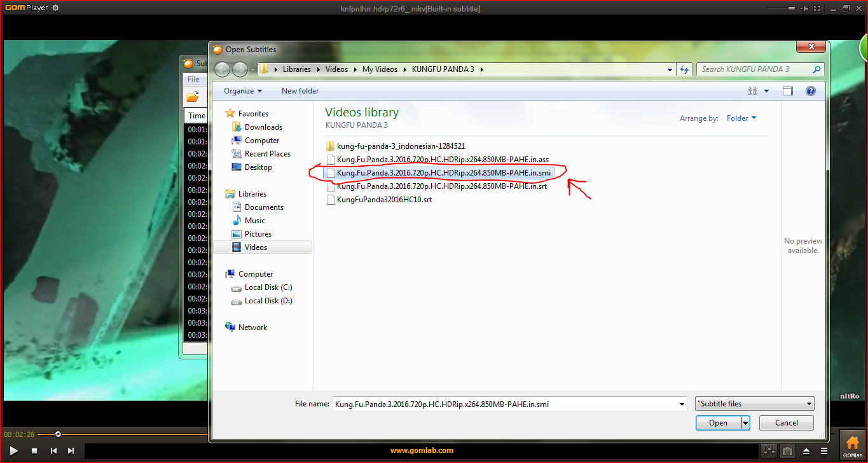Select the KungFuPanda32016HC10.srt file
This screenshot has width=868, height=463.
point(378,200)
